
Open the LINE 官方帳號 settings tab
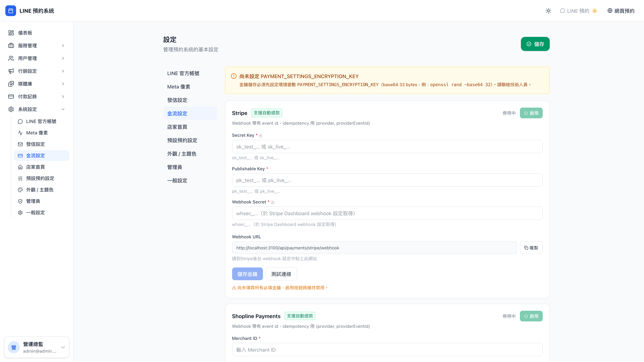pos(190,73)
